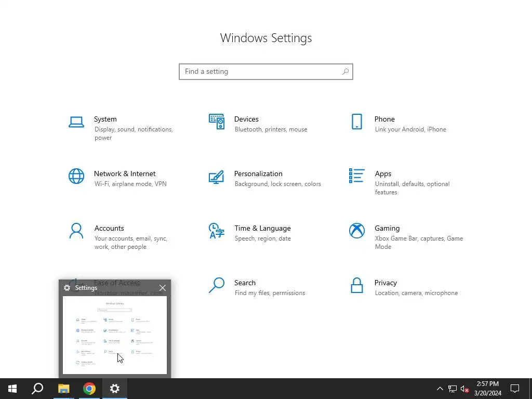Image resolution: width=532 pixels, height=399 pixels.
Task: Open Network & Internet settings link
Action: coord(125,174)
